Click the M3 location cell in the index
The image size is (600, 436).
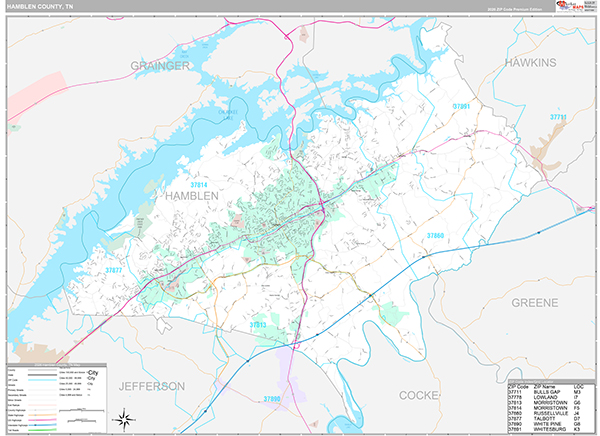577,392
